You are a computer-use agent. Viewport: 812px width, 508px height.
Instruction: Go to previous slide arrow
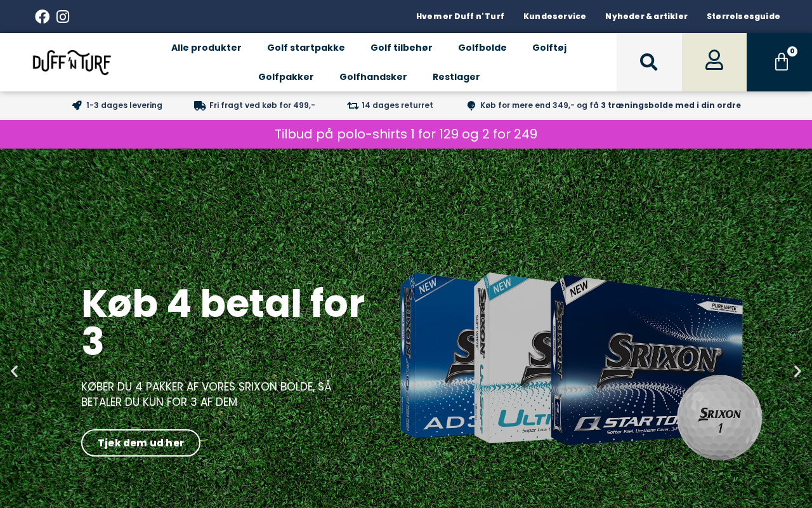tap(14, 371)
